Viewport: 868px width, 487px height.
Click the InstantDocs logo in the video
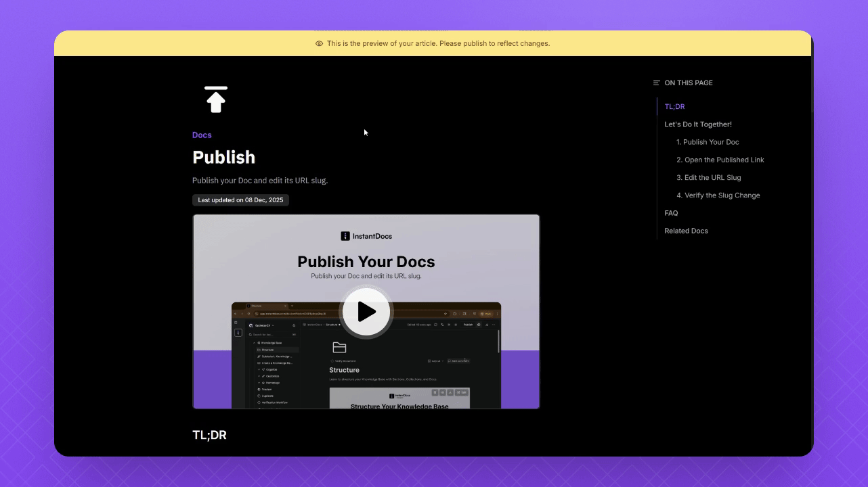click(x=366, y=236)
